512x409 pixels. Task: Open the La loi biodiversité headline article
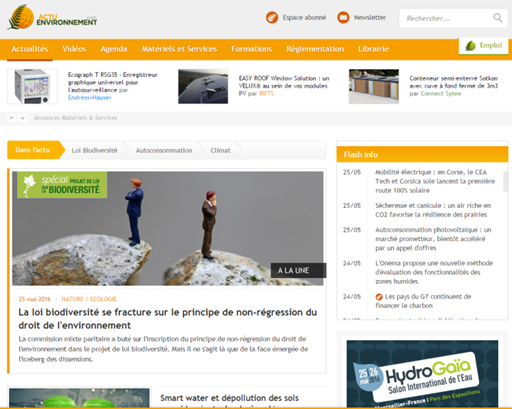[168, 319]
